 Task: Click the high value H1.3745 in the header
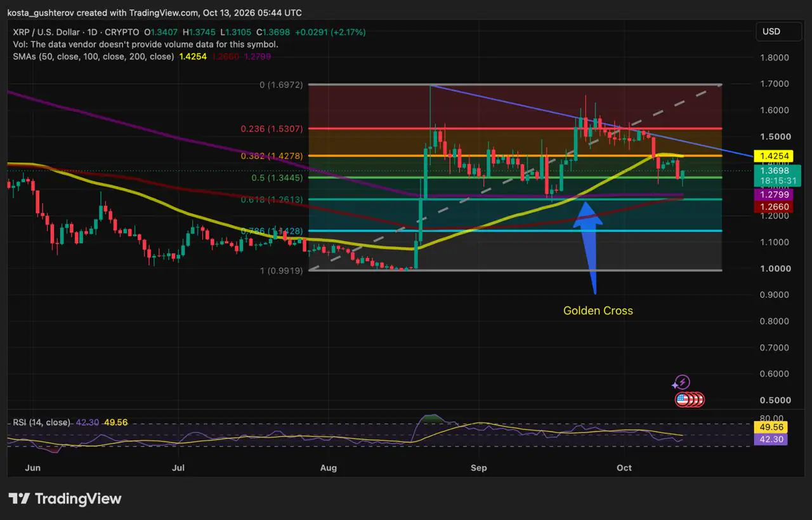coord(200,32)
